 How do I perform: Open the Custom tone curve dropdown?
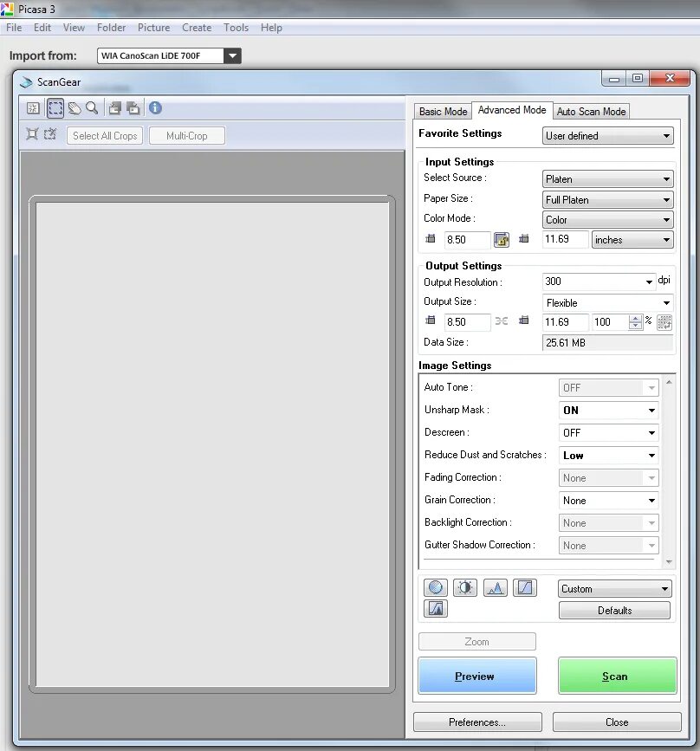(614, 589)
